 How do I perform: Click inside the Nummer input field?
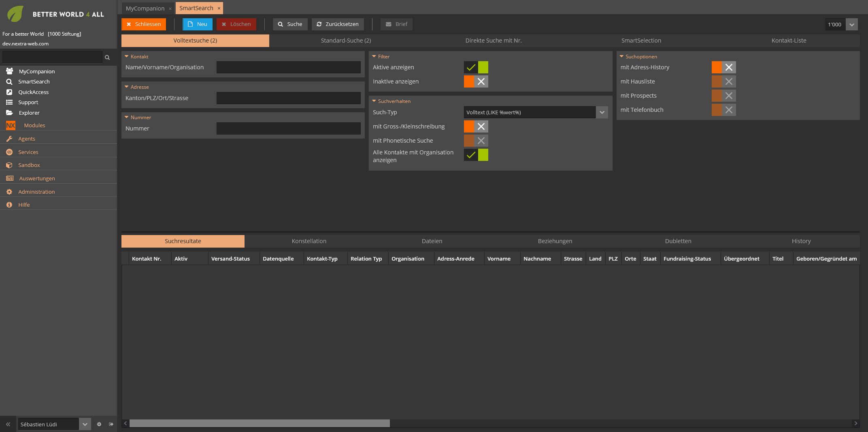tap(288, 128)
